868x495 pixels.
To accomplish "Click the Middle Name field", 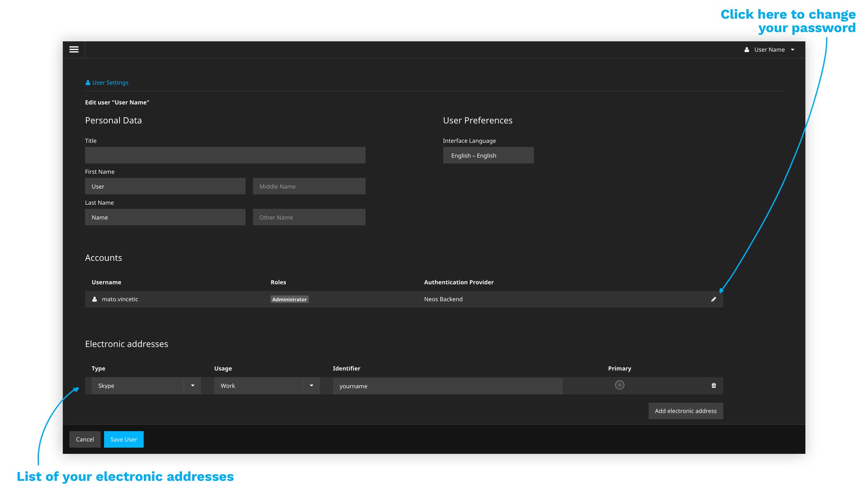I will coord(309,186).
